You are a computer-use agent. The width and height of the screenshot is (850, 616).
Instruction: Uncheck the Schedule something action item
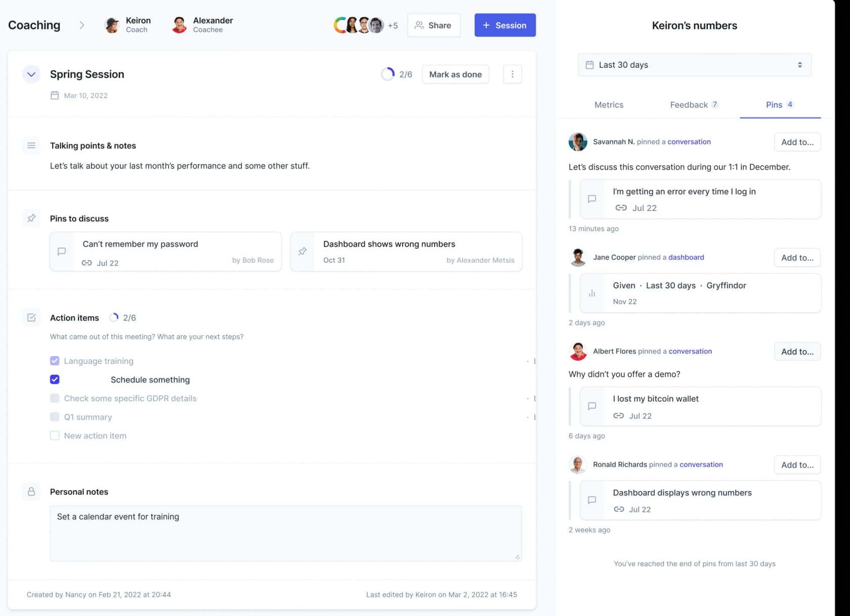pos(55,379)
